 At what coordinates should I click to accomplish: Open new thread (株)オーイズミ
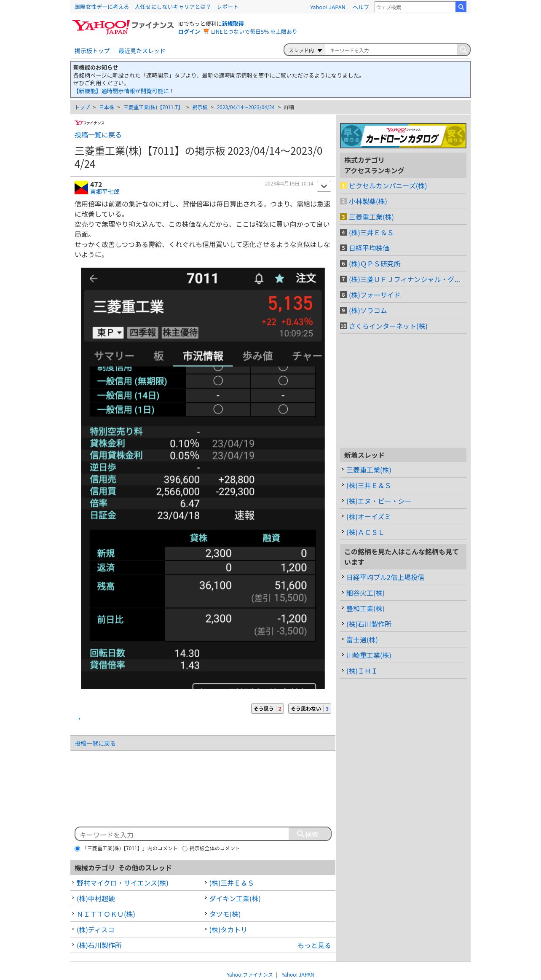click(x=369, y=517)
